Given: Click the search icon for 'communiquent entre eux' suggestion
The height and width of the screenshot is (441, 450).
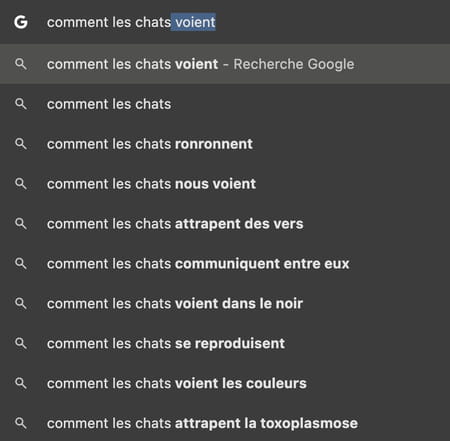Looking at the screenshot, I should pyautogui.click(x=21, y=264).
